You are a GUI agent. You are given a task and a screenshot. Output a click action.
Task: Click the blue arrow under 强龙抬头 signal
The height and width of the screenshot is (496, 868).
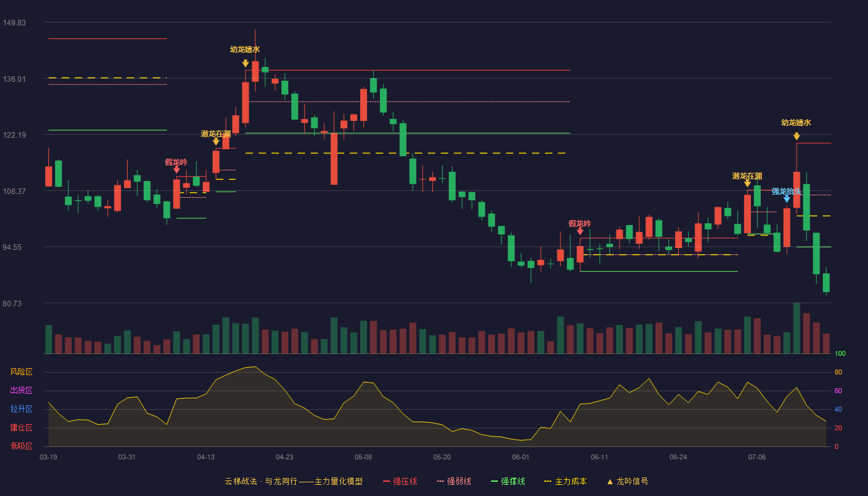pos(787,199)
